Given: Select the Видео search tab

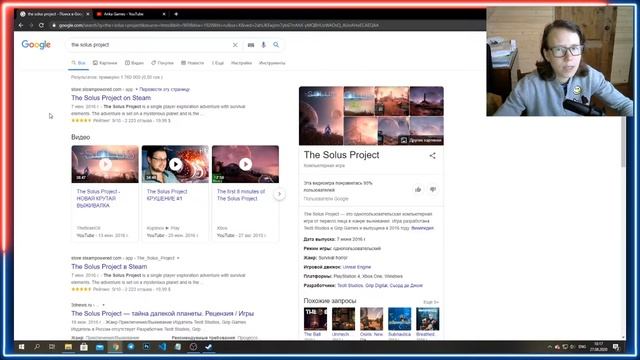Looking at the screenshot, I should click(134, 63).
